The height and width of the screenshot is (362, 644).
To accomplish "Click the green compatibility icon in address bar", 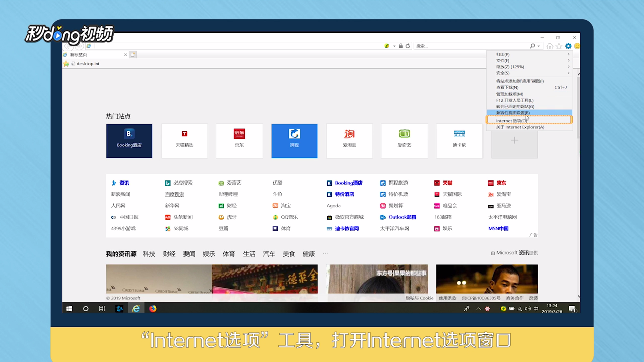I will [387, 46].
